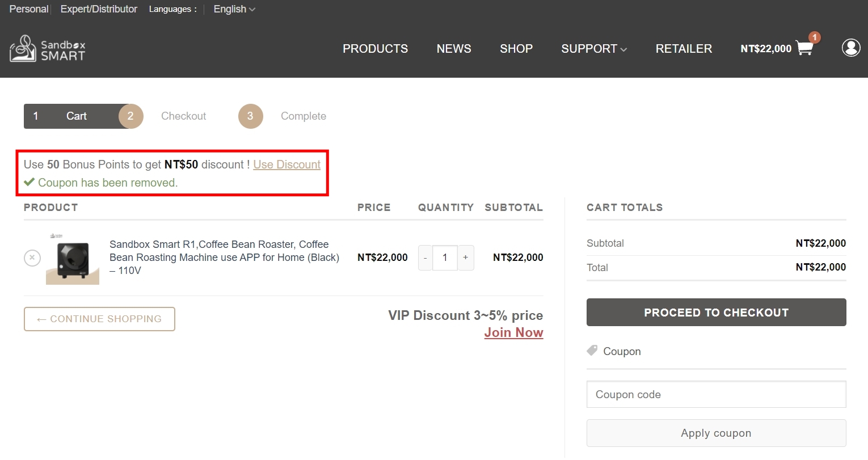The image size is (868, 460).
Task: Decrease quantity with minus button
Action: pyautogui.click(x=425, y=258)
